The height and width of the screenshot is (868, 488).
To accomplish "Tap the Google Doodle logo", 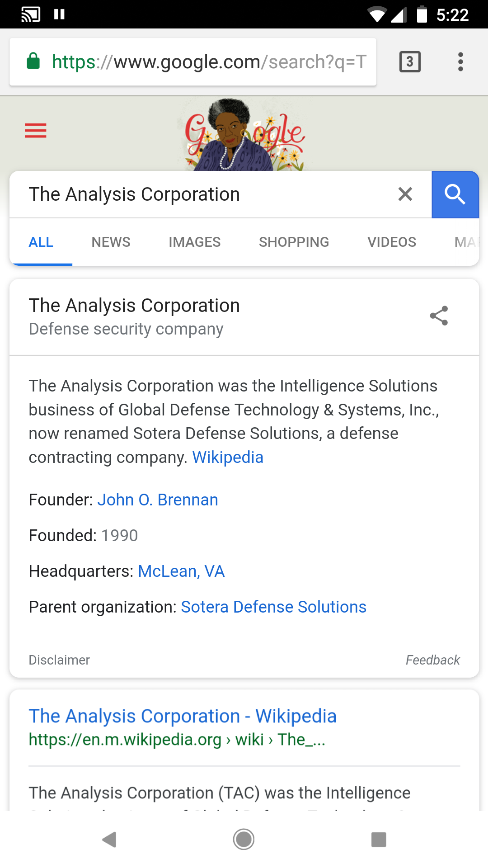I will click(244, 135).
